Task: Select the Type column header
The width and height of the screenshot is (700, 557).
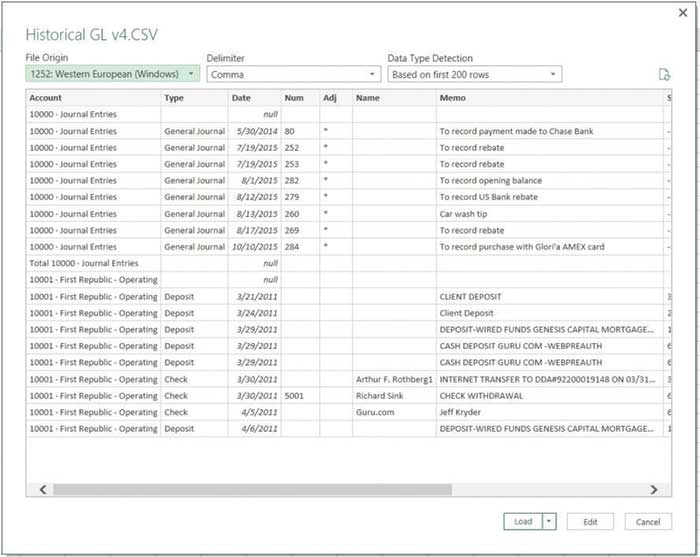Action: pos(194,98)
